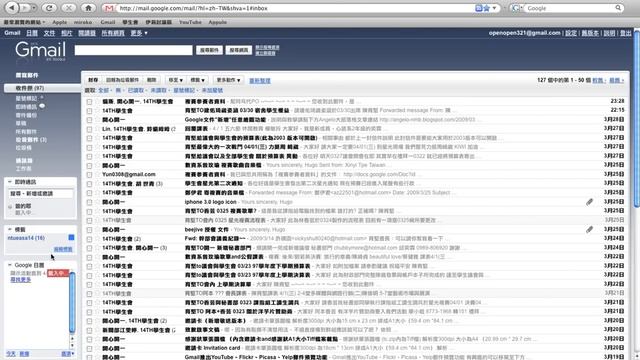Viewport: 640px width, 360px height.
Task: Tick the Fwd: email row checkbox
Action: pyautogui.click(x=89, y=239)
